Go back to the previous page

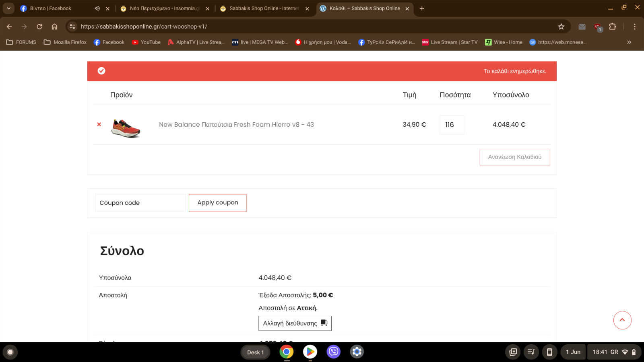coord(9,27)
